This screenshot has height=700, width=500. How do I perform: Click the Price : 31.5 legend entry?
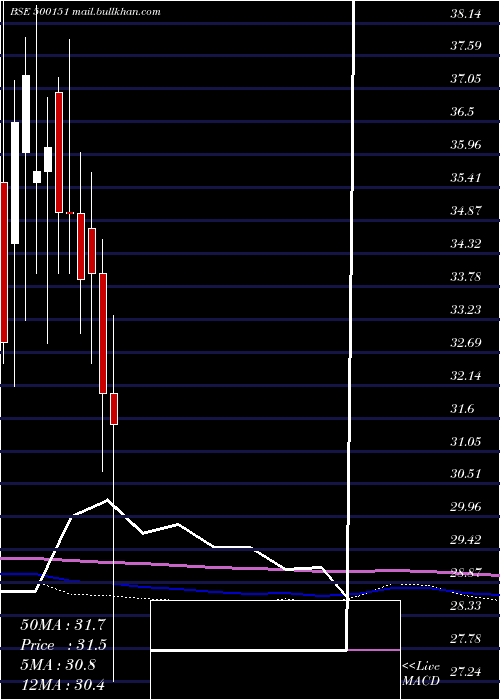(x=63, y=645)
